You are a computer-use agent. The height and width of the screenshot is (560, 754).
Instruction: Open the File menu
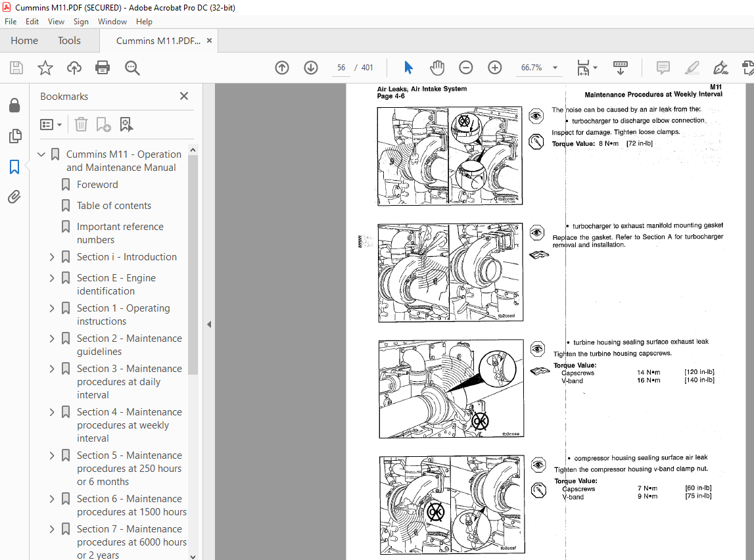(11, 22)
